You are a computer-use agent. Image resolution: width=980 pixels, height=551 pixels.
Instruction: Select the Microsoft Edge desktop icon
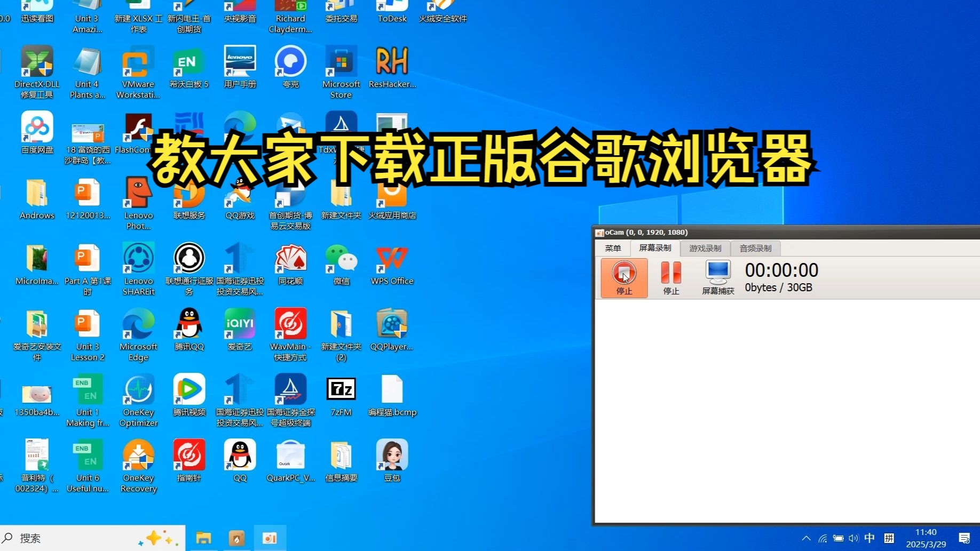pos(138,334)
